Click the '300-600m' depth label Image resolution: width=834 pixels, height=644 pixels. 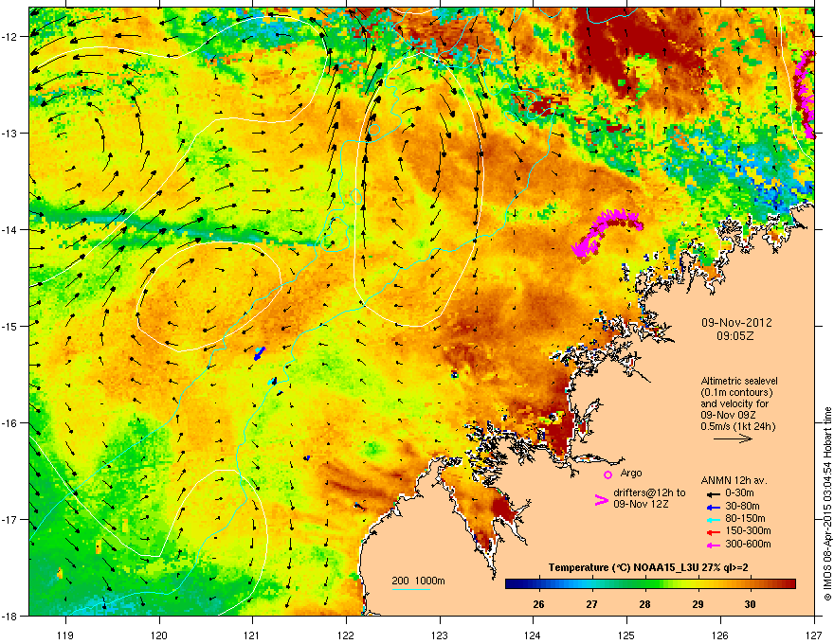(x=748, y=544)
